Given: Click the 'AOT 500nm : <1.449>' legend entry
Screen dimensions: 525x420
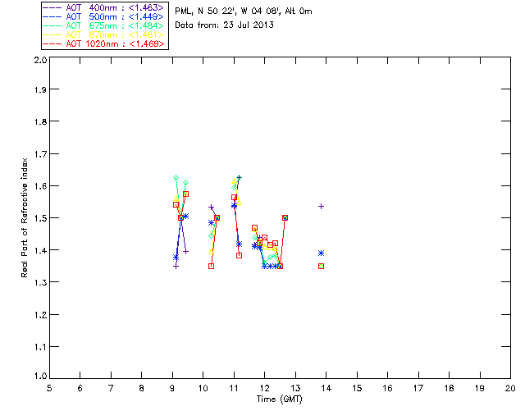Looking at the screenshot, I should coord(104,16).
